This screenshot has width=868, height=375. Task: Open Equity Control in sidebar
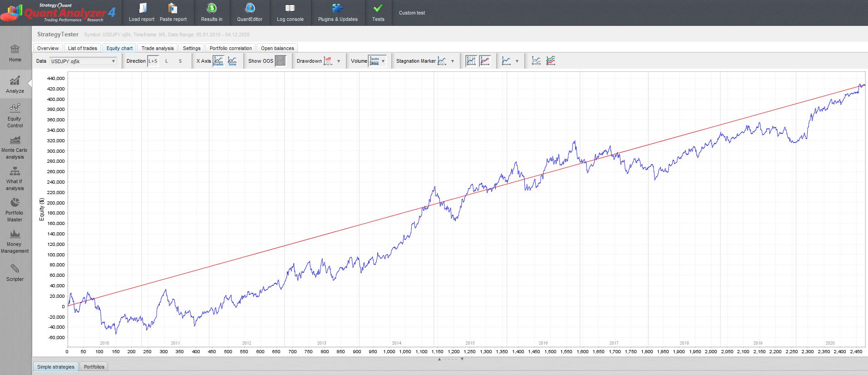[x=15, y=115]
